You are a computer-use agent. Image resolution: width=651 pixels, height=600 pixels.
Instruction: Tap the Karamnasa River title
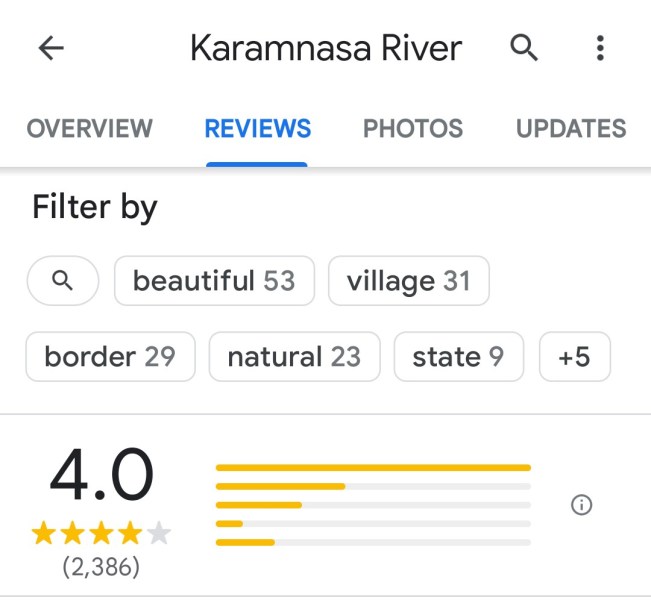(x=326, y=48)
